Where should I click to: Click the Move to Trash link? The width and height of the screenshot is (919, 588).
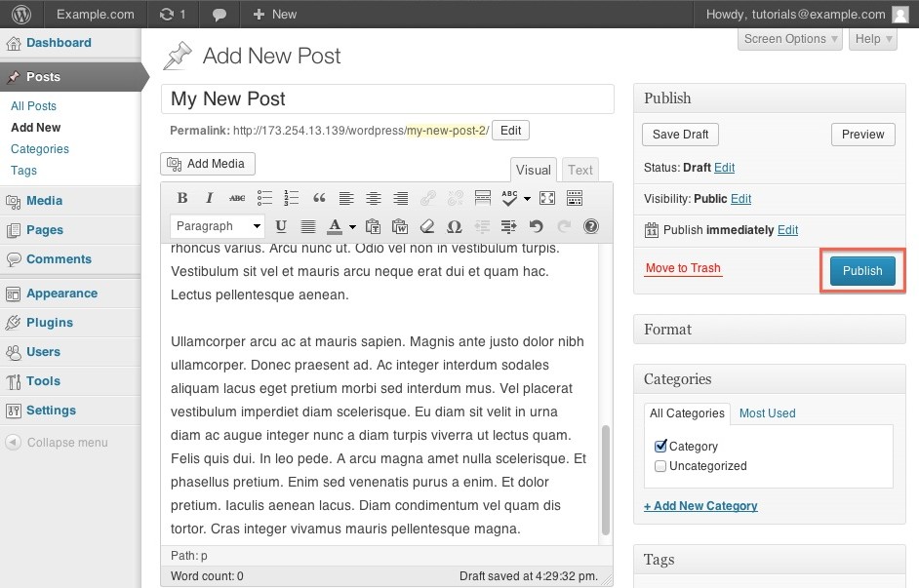[683, 268]
